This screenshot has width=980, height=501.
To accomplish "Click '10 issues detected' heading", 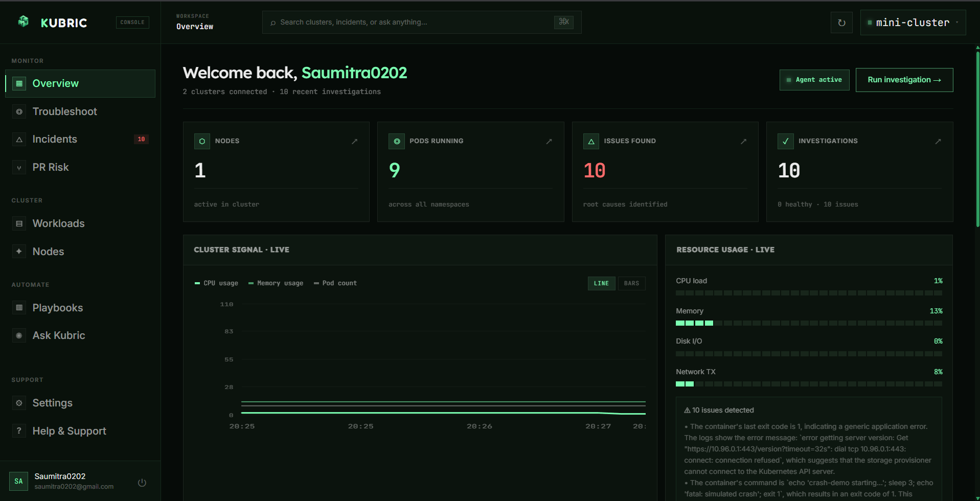I will pyautogui.click(x=719, y=410).
